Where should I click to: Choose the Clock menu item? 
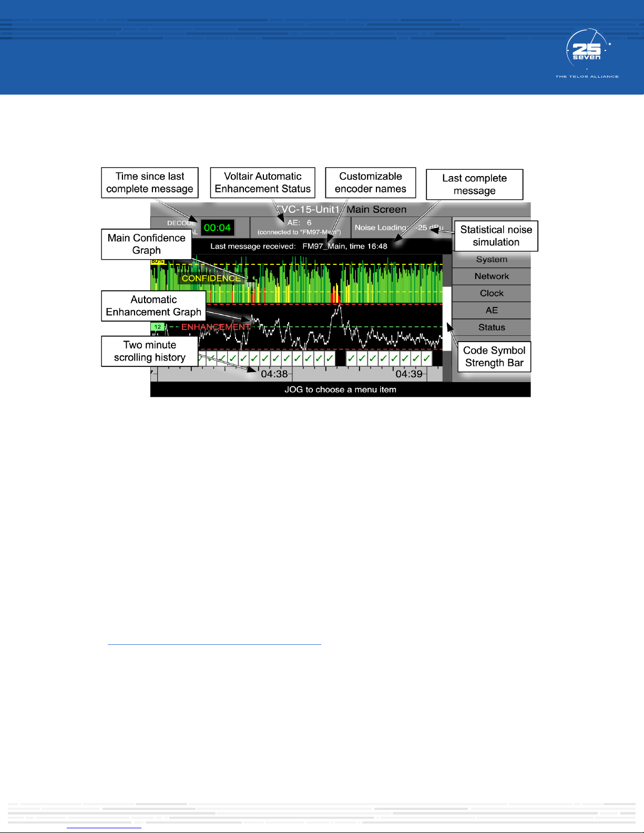pos(492,293)
